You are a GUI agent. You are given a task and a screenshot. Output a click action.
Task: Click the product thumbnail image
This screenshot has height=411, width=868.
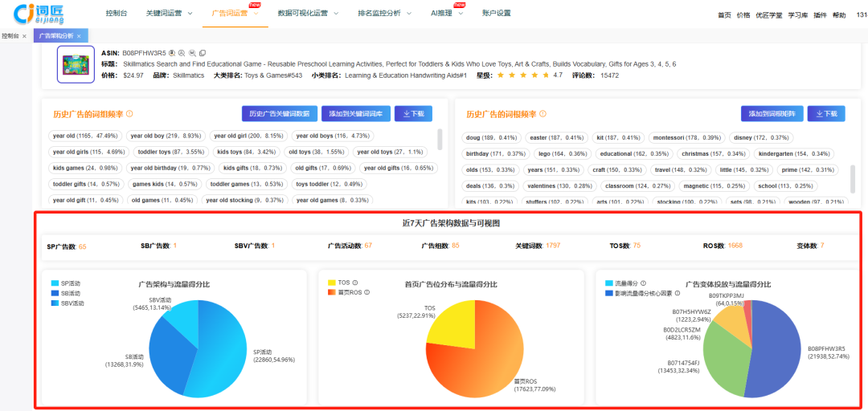pos(76,64)
